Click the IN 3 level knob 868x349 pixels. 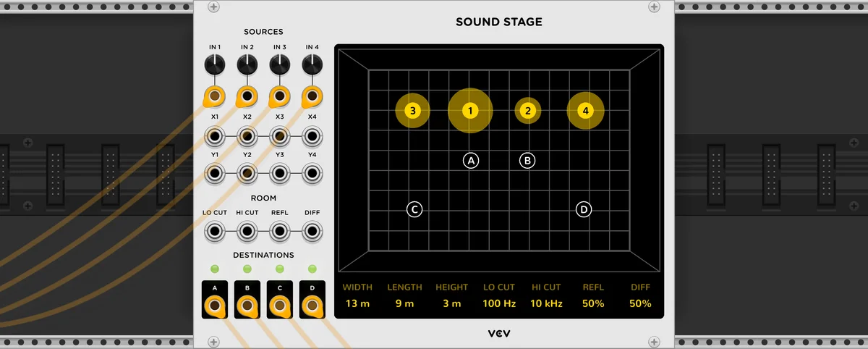pos(280,65)
